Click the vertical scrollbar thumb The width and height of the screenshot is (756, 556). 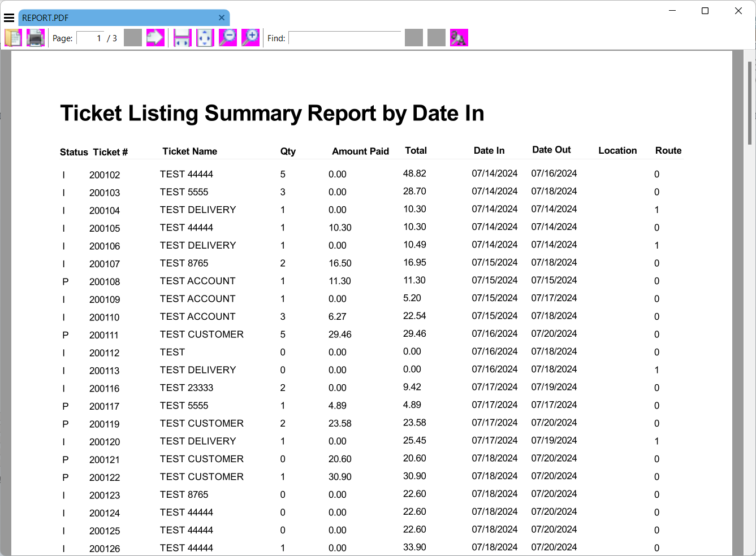[x=750, y=103]
